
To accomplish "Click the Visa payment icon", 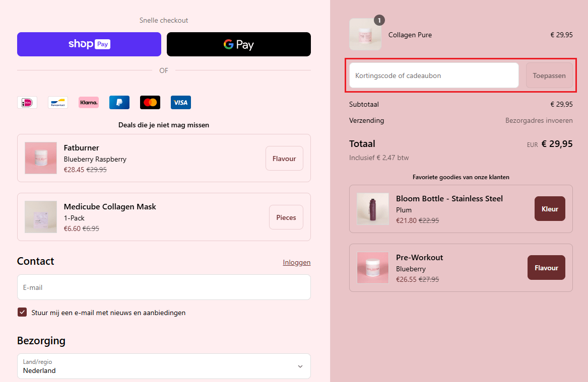I will coord(180,103).
